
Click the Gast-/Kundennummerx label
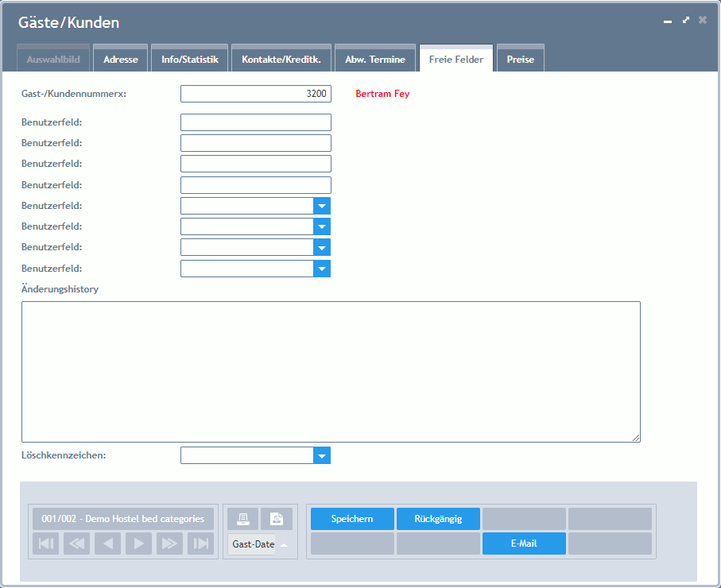click(74, 94)
